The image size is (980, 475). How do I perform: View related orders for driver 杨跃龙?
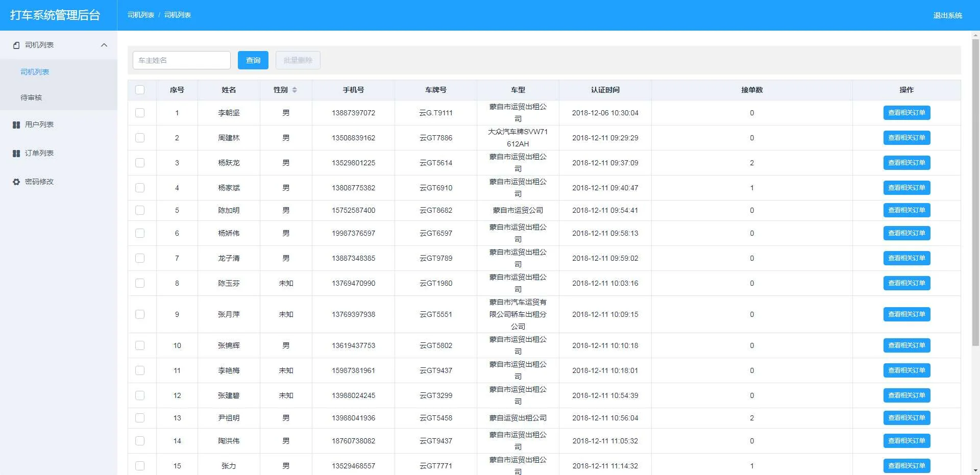(x=906, y=163)
